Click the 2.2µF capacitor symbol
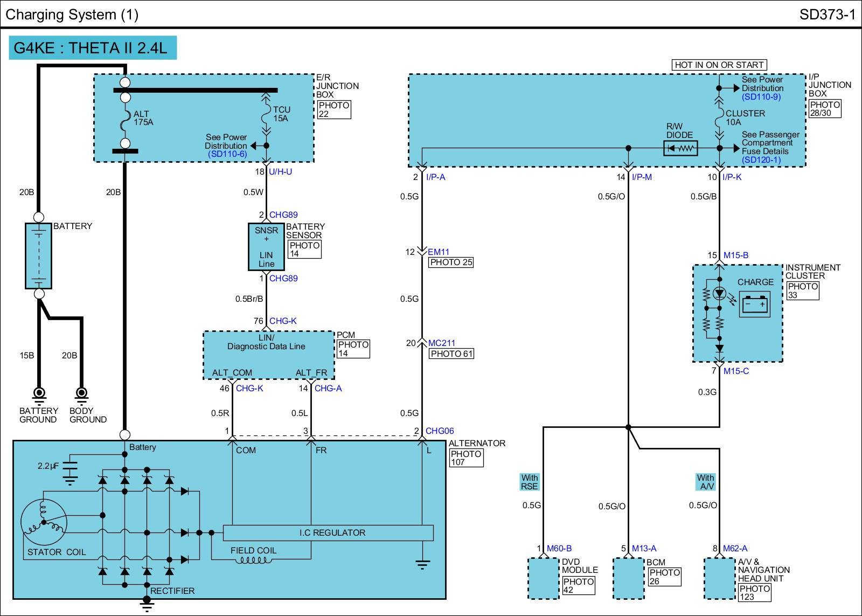 70,468
